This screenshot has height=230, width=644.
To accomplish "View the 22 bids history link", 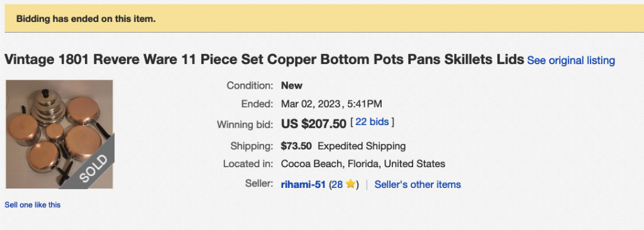I will 372,122.
